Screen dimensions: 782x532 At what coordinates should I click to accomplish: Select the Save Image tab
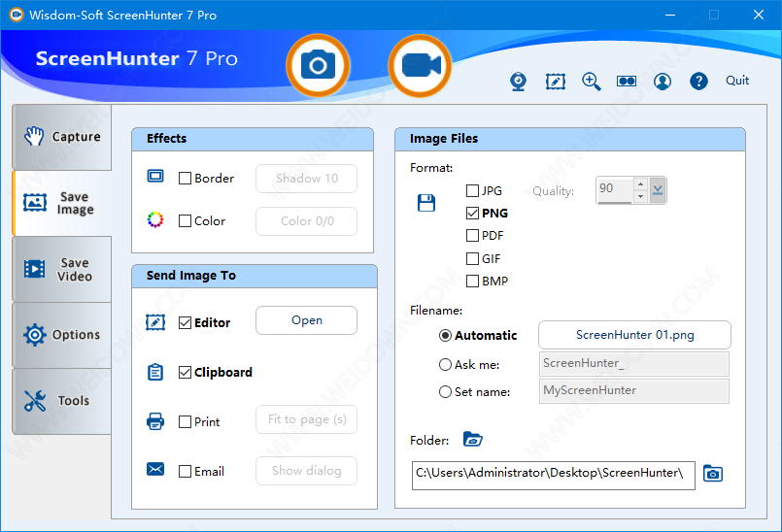click(62, 203)
